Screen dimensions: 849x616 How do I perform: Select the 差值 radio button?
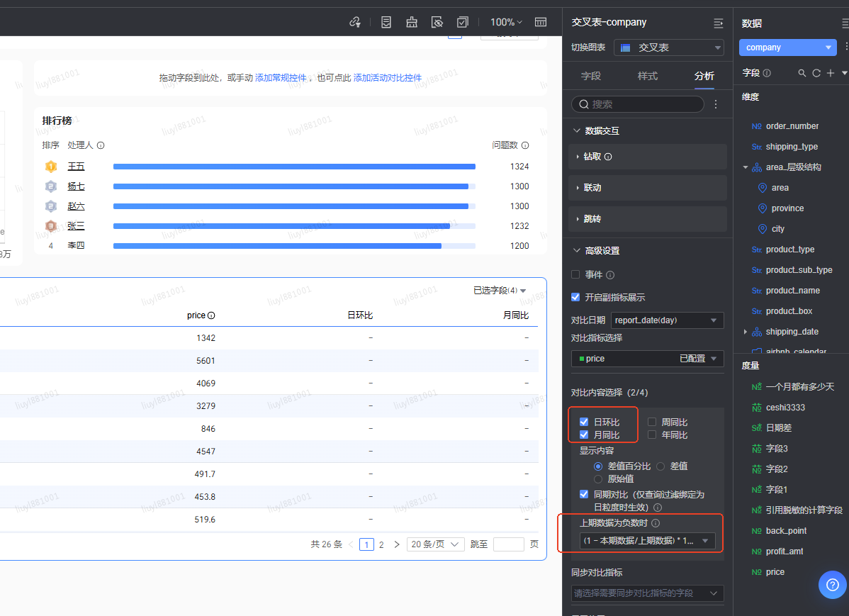pyautogui.click(x=660, y=466)
